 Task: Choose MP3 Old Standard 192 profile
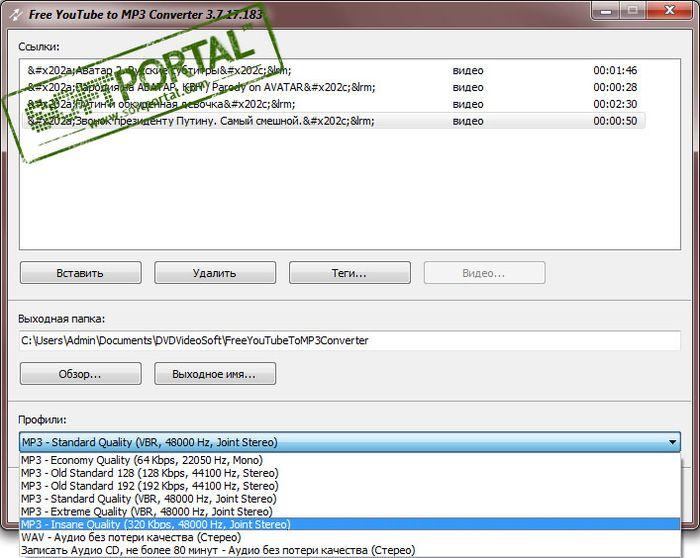[150, 486]
